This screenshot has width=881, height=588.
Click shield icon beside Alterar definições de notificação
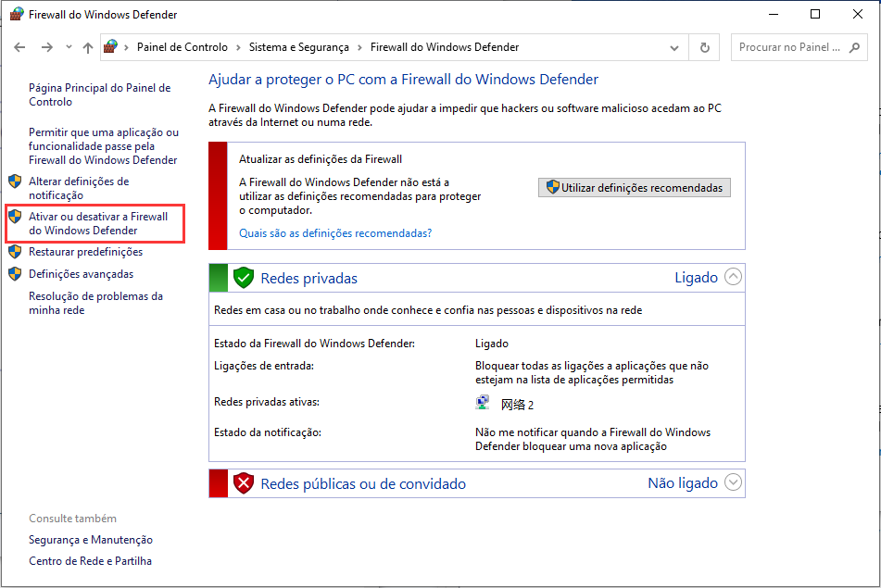tap(15, 181)
